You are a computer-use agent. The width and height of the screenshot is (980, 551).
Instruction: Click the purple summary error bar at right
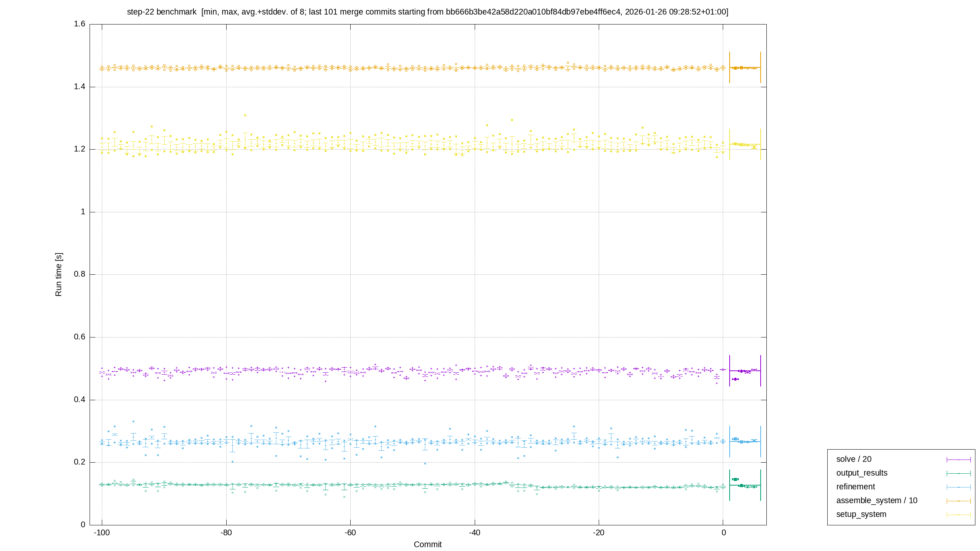point(745,371)
